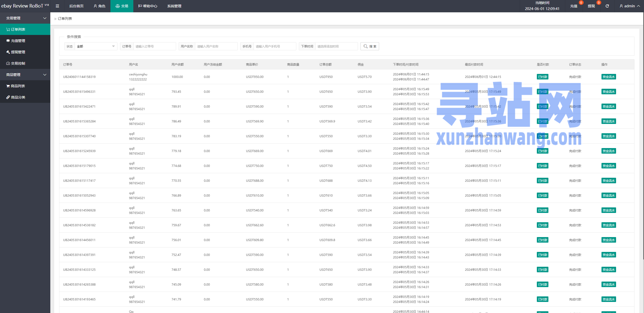Switch to the 系统管理 top menu
The width and height of the screenshot is (644, 313).
pyautogui.click(x=174, y=6)
